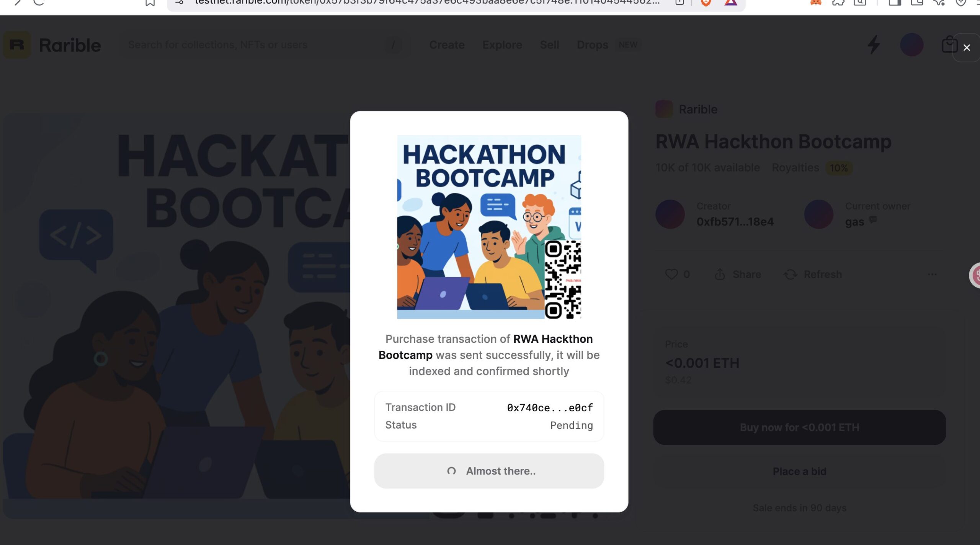Open the Explore menu item

pyautogui.click(x=502, y=45)
